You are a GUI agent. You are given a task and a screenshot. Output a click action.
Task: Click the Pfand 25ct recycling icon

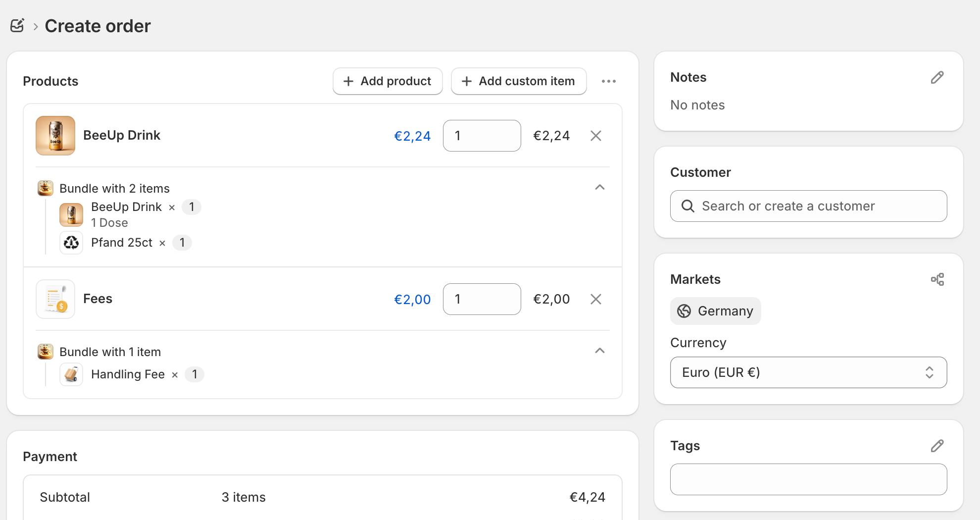point(71,243)
